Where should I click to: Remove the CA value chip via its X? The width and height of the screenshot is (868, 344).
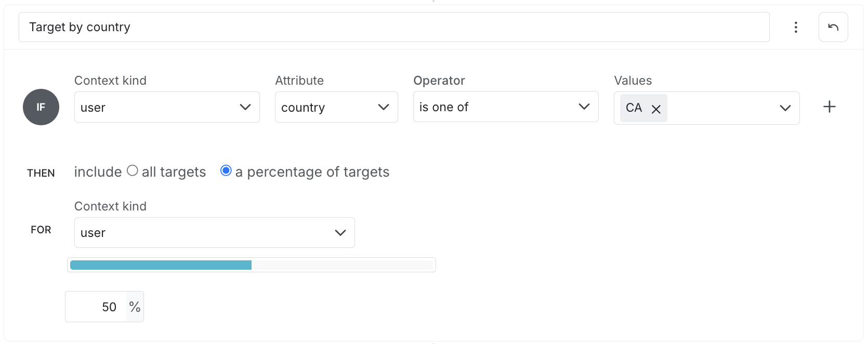point(656,109)
